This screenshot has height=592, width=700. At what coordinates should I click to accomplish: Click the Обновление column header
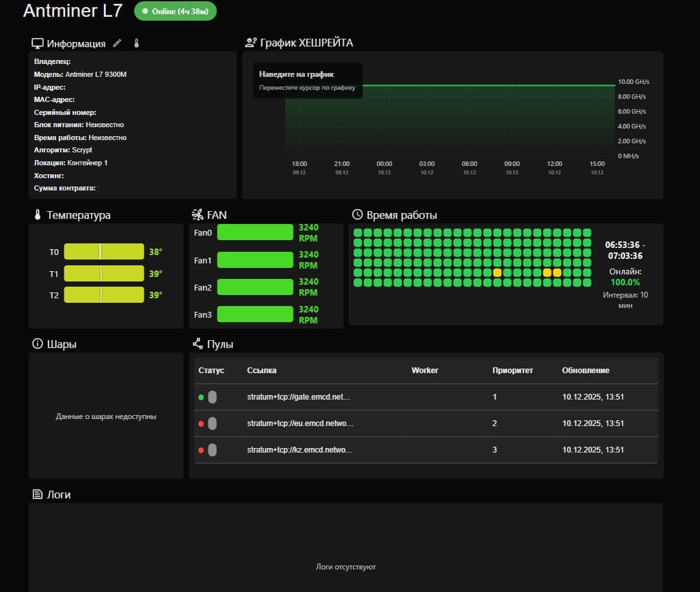(x=585, y=371)
